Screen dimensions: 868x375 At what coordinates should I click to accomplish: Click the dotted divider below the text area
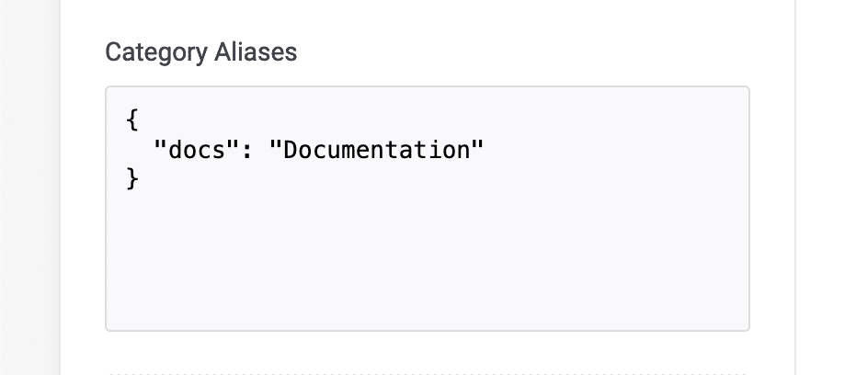click(x=427, y=373)
